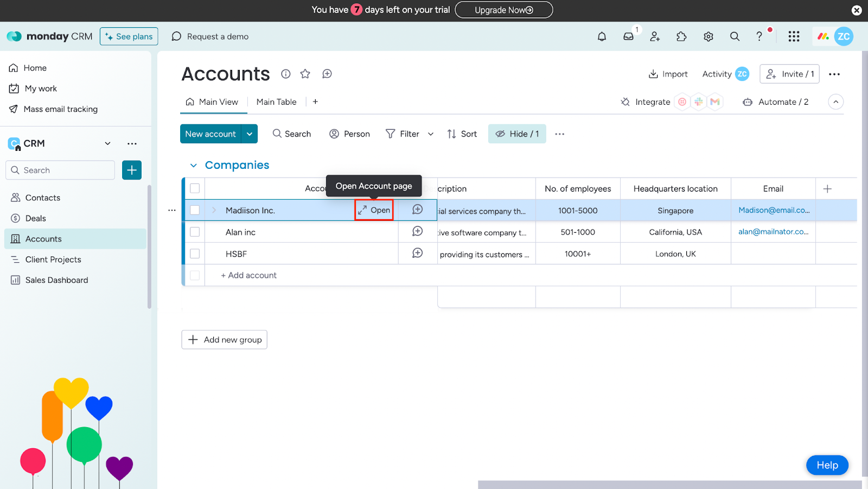The width and height of the screenshot is (868, 489).
Task: Switch to the Main View tab
Action: [x=212, y=102]
